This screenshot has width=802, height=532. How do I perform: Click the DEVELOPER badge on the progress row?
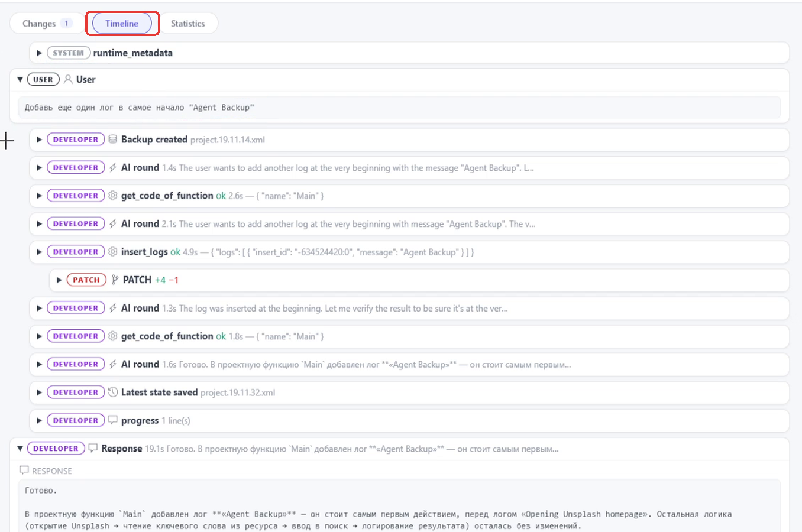[x=76, y=420]
